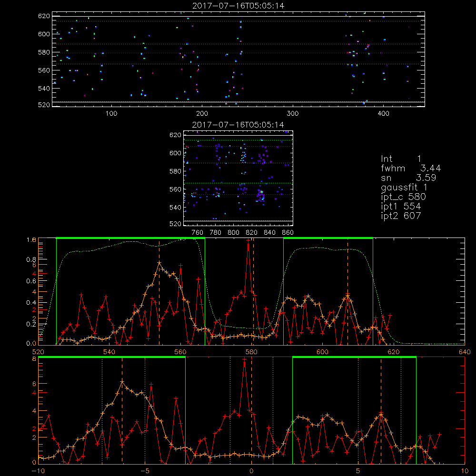Image resolution: width=476 pixels, height=476 pixels.
Task: Click x-axis label 860 on middle plot
Action: point(288,233)
